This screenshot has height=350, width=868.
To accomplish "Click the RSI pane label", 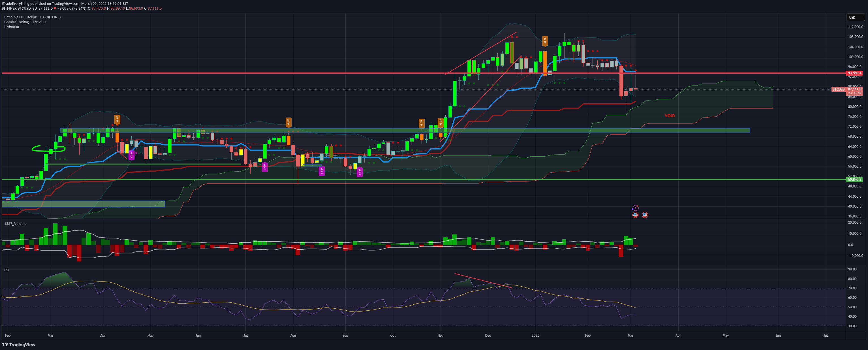I will (7, 270).
